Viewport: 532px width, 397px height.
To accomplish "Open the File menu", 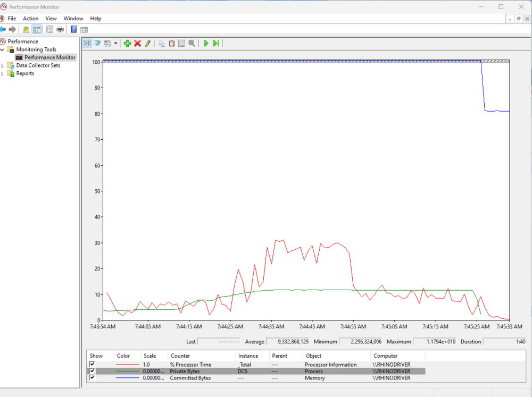I will tap(12, 19).
